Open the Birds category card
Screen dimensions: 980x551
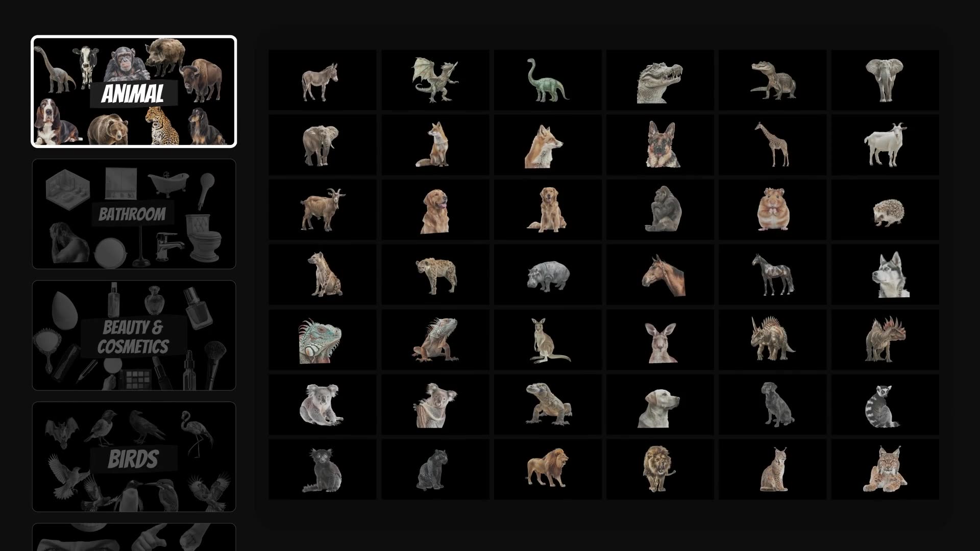point(134,457)
